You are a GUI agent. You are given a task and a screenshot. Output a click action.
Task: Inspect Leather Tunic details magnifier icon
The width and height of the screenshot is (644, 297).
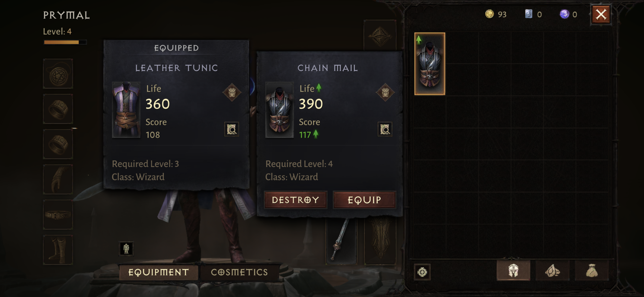[232, 129]
